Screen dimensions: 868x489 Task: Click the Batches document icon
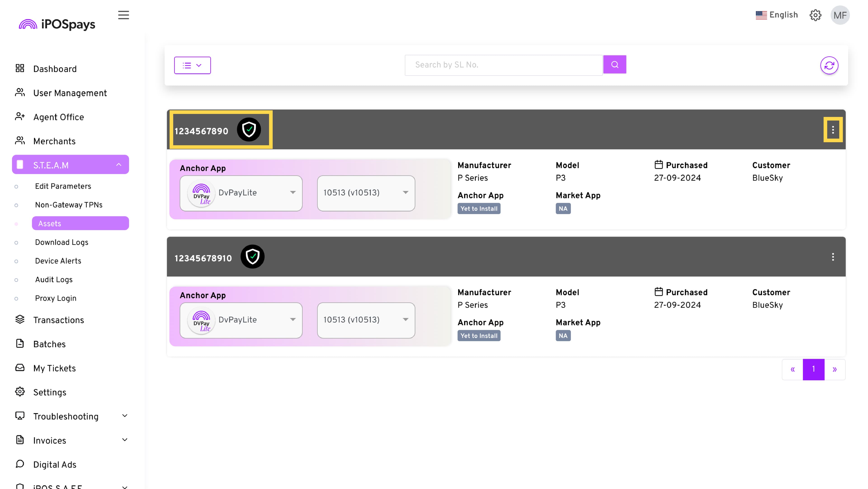tap(20, 344)
